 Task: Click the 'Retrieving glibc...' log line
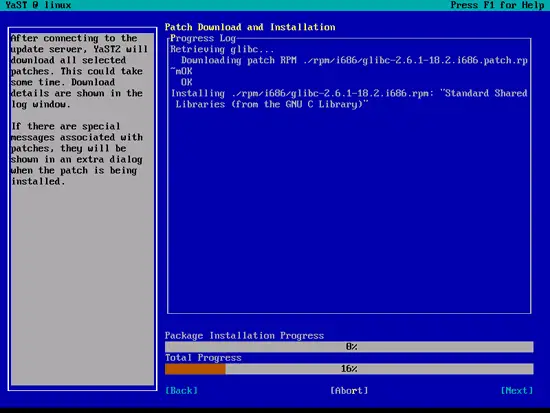click(222, 49)
